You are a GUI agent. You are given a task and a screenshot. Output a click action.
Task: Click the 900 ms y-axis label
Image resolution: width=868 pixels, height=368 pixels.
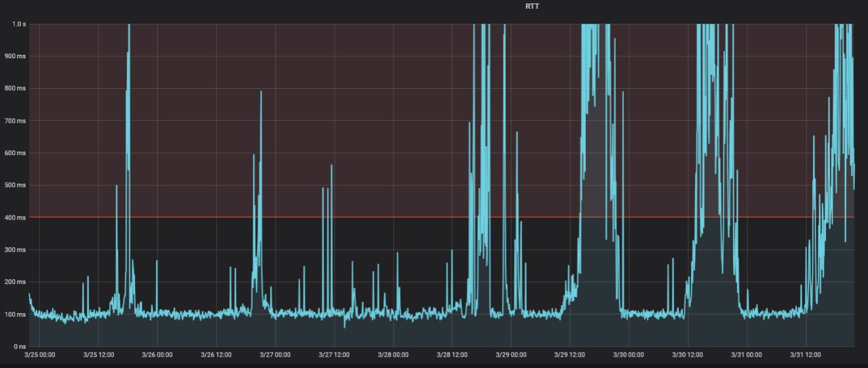15,56
